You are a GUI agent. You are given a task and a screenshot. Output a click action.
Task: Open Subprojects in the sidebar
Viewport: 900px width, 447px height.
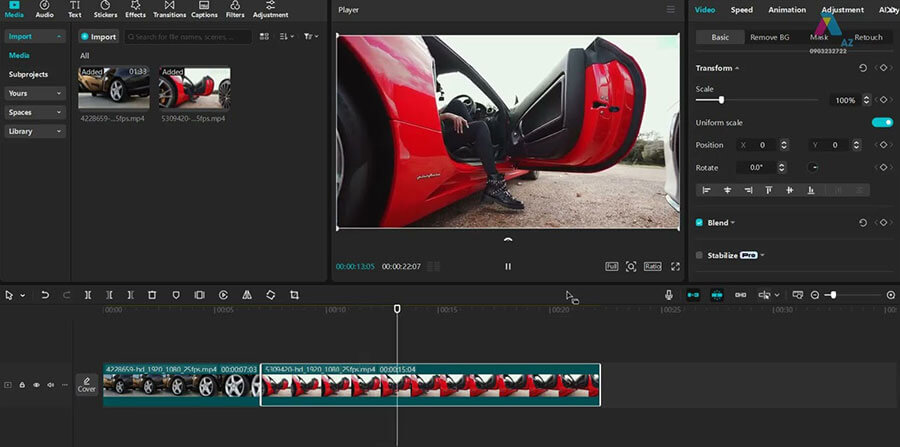pos(28,75)
